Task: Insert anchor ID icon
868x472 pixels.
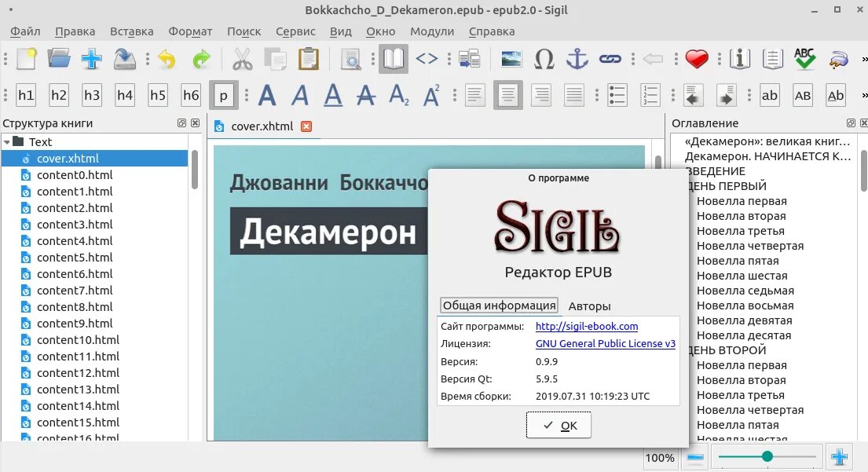Action: pos(577,59)
